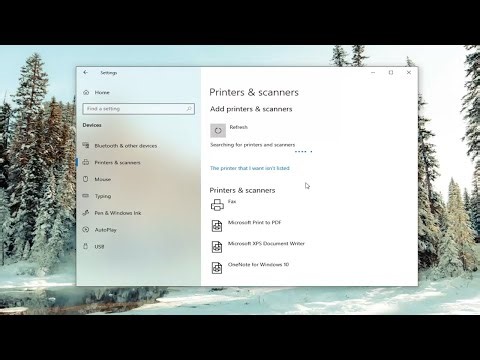
Task: Open the Home icon in sidebar
Action: (x=86, y=92)
